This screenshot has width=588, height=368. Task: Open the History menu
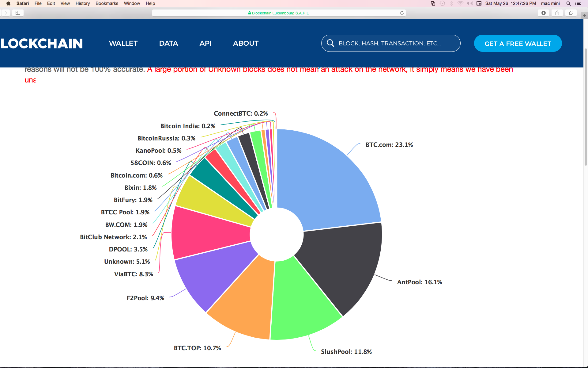pos(83,3)
